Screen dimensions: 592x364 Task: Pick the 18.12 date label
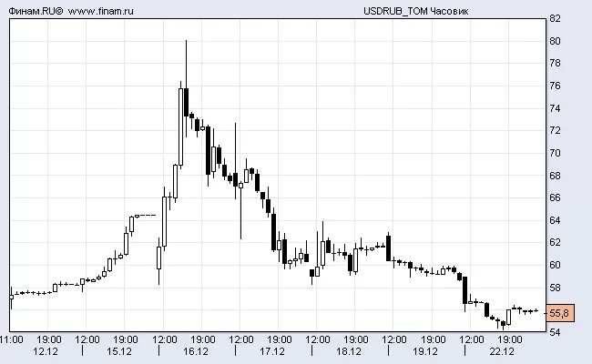349,351
